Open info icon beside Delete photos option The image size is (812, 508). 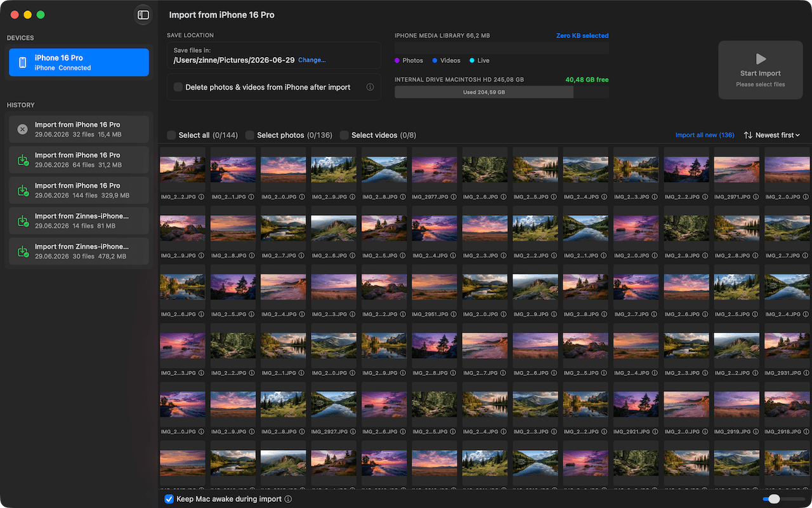click(x=370, y=87)
